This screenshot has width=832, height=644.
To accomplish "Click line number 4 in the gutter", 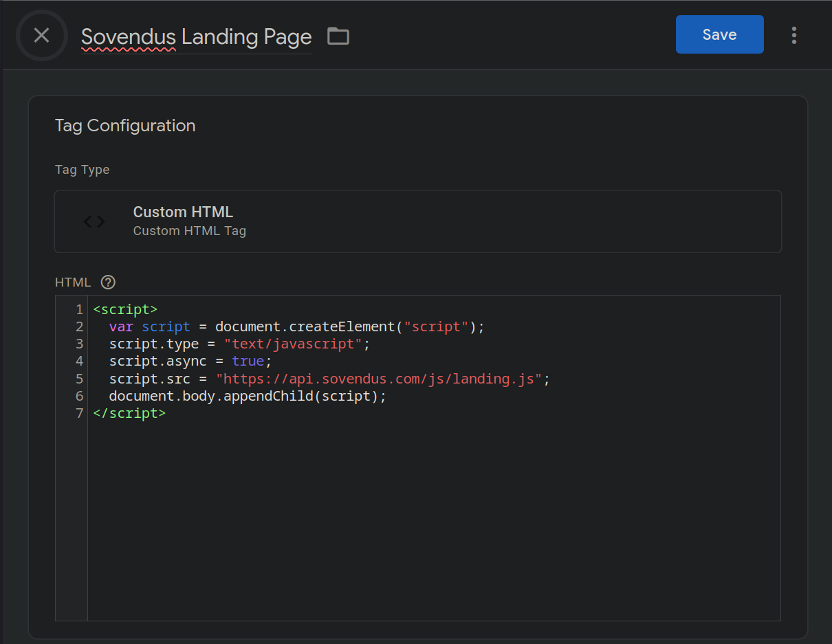I will [x=79, y=361].
